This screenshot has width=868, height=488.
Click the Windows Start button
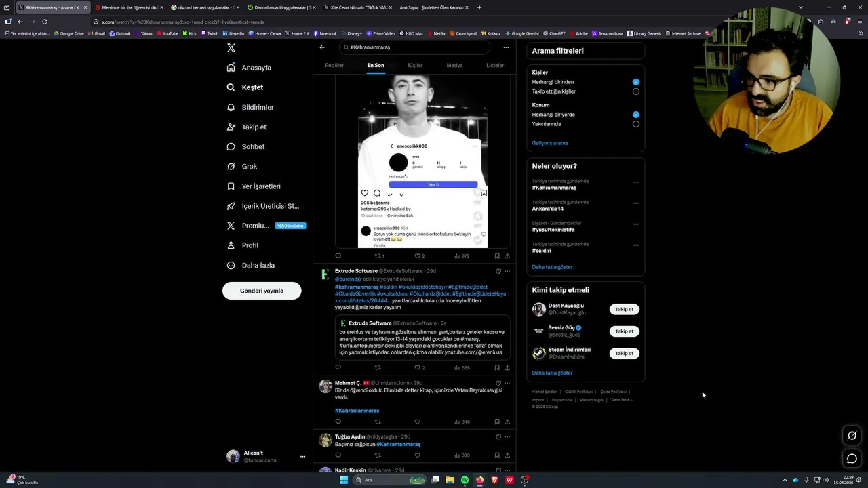(344, 480)
